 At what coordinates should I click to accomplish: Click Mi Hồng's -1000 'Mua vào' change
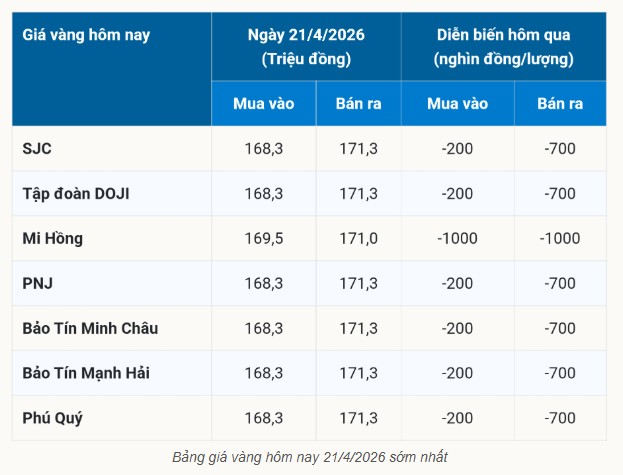click(x=458, y=238)
